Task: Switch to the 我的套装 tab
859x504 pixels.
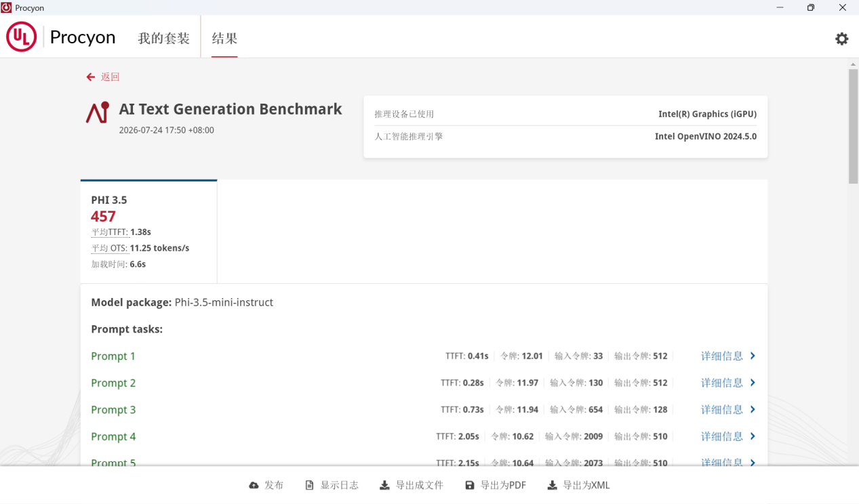Action: click(163, 39)
